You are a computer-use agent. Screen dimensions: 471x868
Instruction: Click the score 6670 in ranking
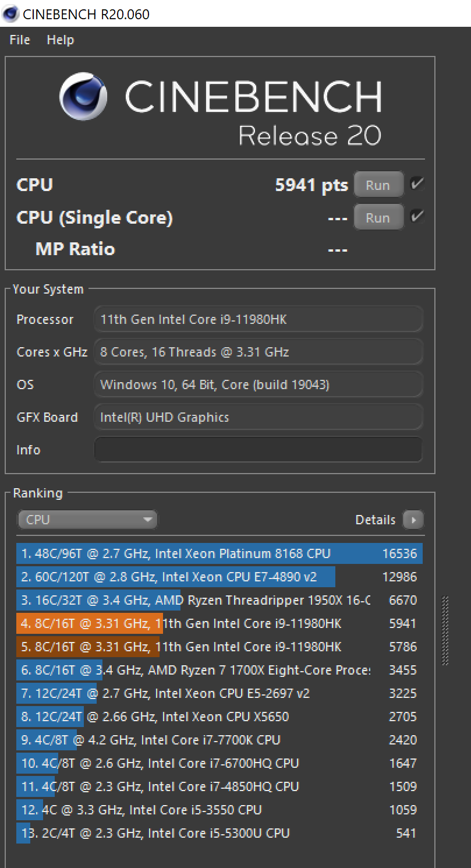[x=403, y=600]
